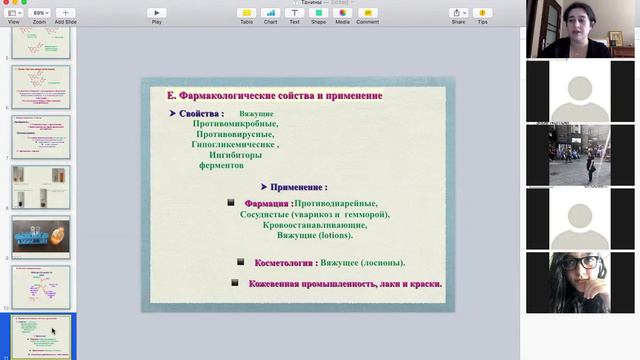Viewport: 640px width, 360px height.
Task: Click the 'Фармация :' label on slide
Action: [x=269, y=203]
